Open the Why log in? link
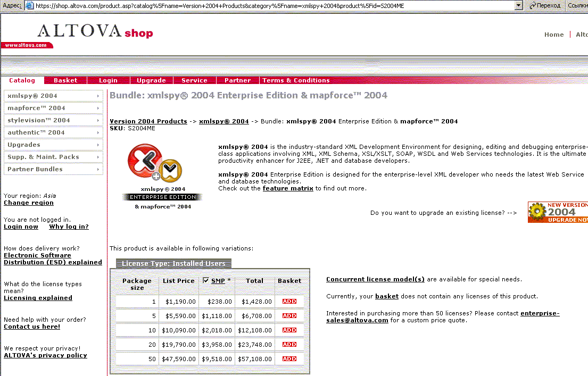Screen dimensions: 588x376 point(69,227)
